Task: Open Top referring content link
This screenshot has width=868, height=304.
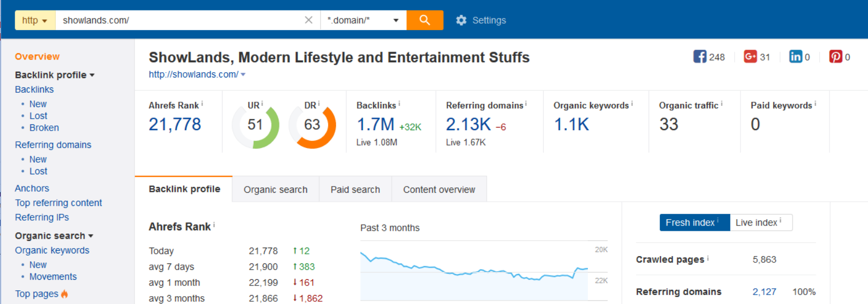Action: 59,203
